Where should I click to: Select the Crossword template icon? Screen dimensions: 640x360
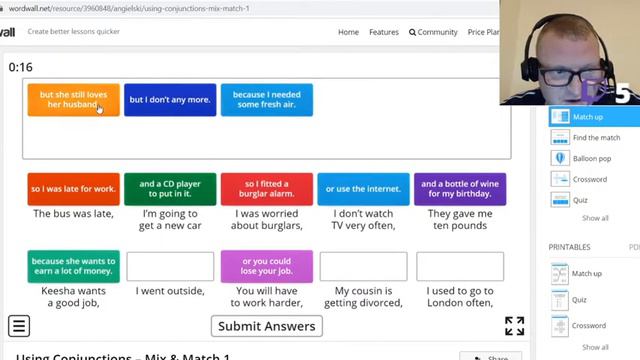coord(560,179)
